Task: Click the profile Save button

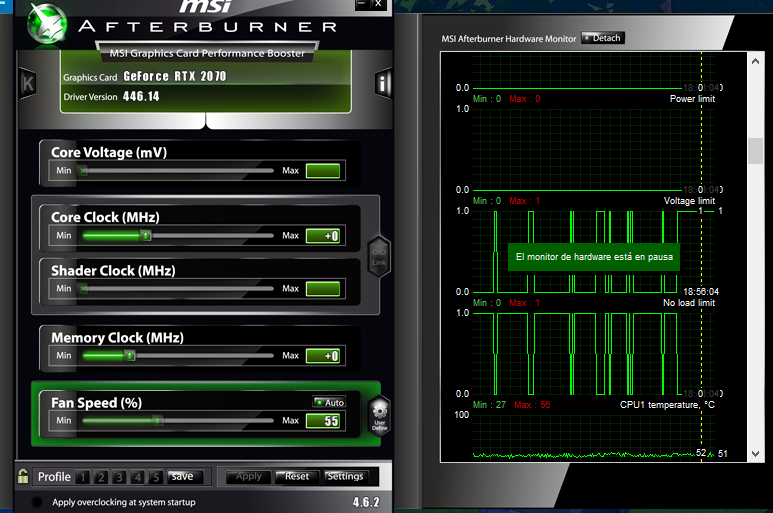Action: coord(184,477)
